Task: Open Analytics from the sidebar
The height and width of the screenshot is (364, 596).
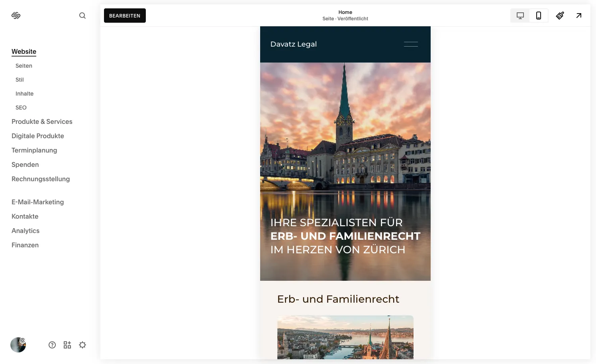Action: coord(25,231)
